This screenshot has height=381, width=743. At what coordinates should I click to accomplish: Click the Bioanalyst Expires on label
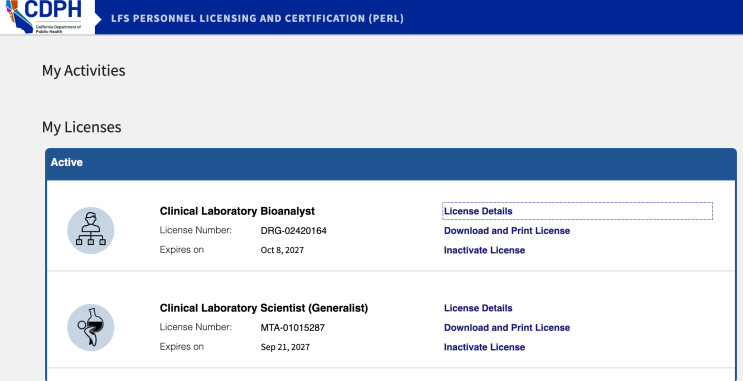(x=181, y=249)
